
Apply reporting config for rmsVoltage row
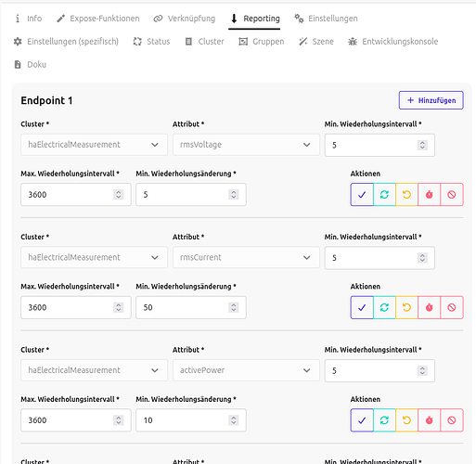[362, 195]
